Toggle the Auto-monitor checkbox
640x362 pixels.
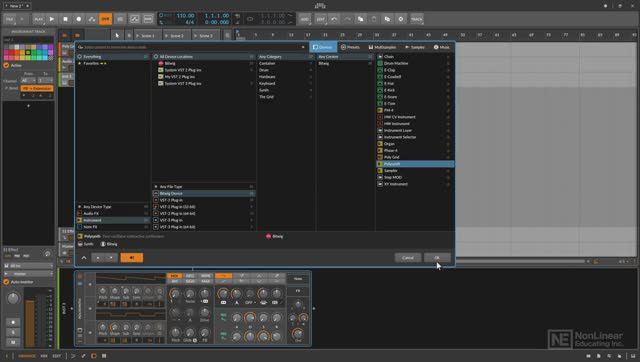tap(6, 282)
